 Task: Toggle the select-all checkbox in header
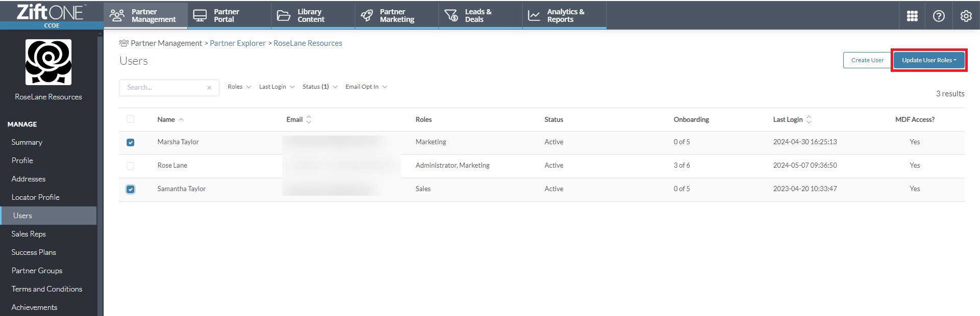coord(130,119)
